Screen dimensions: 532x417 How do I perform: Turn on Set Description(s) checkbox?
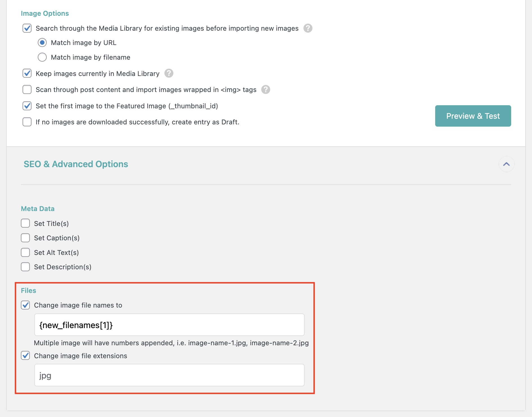coord(25,267)
